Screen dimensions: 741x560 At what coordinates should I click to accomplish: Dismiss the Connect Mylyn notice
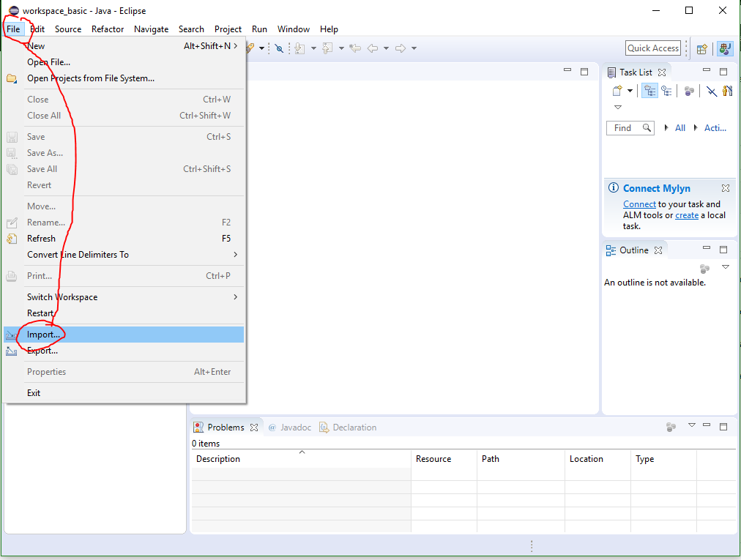(x=726, y=188)
